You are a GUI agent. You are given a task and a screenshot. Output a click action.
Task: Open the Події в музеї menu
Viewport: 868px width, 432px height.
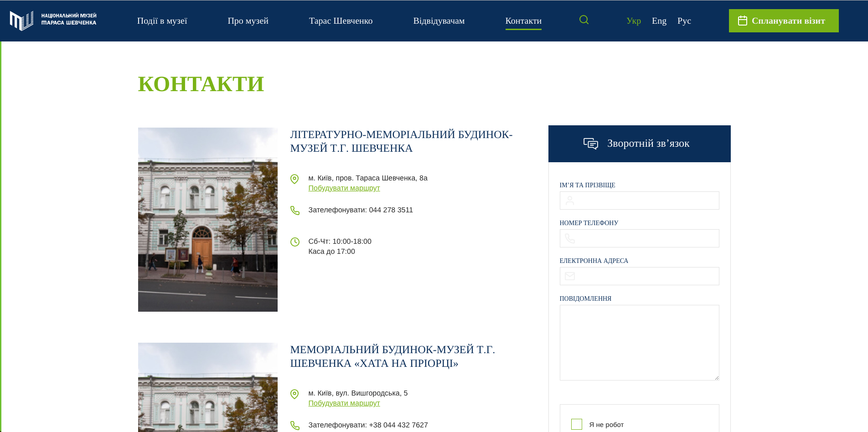(x=162, y=21)
